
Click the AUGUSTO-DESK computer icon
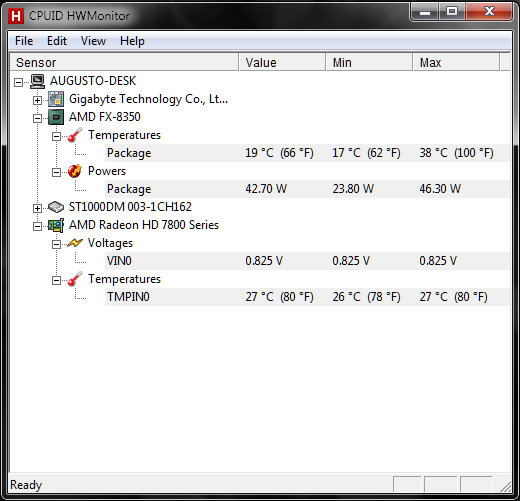tap(37, 81)
